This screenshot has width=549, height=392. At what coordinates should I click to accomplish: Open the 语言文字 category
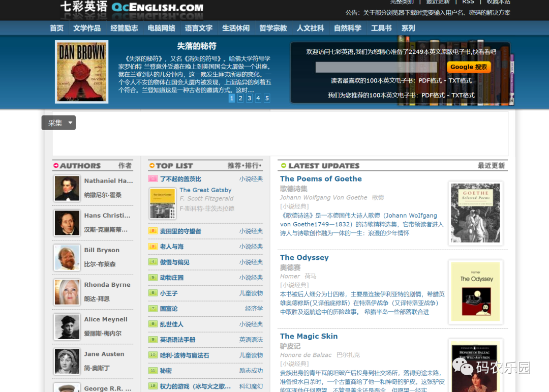coord(199,28)
